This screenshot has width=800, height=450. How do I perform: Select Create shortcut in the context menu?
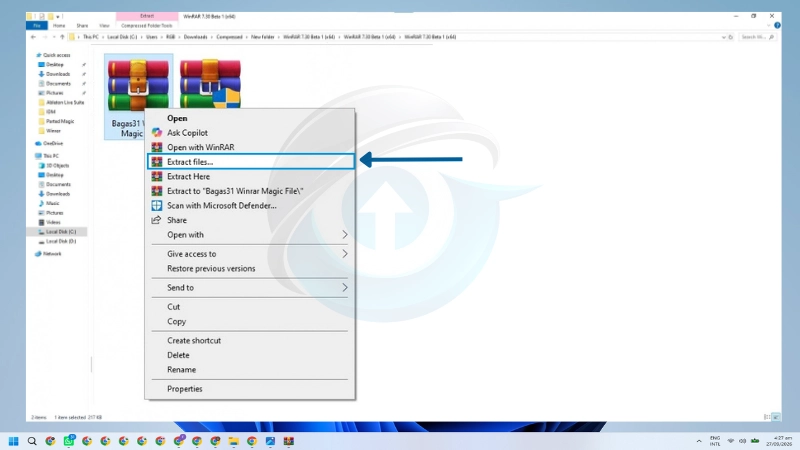pyautogui.click(x=250, y=340)
